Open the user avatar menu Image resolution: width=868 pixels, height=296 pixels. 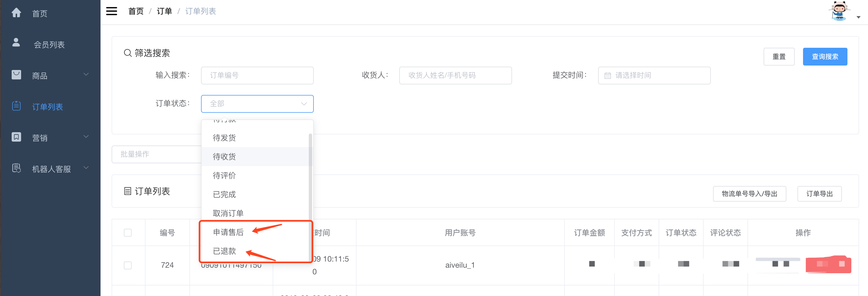(839, 11)
